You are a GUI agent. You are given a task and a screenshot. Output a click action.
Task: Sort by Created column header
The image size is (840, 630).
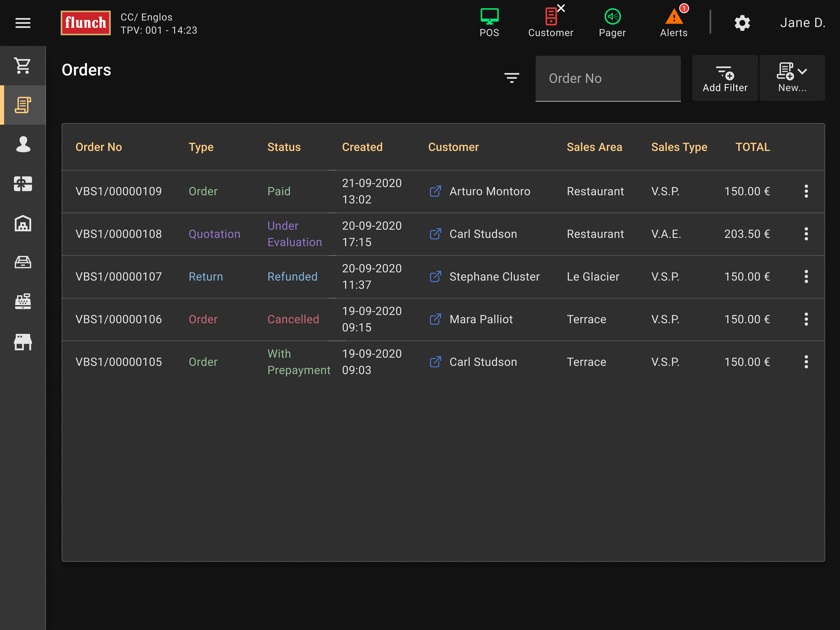362,147
